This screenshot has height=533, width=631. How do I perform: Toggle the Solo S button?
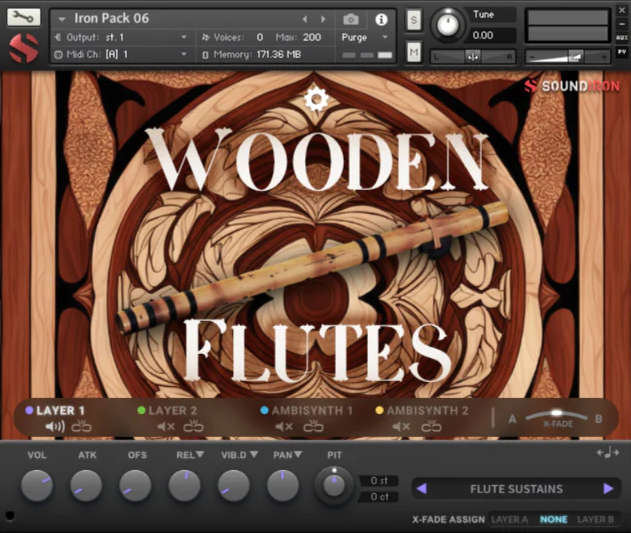coord(414,20)
